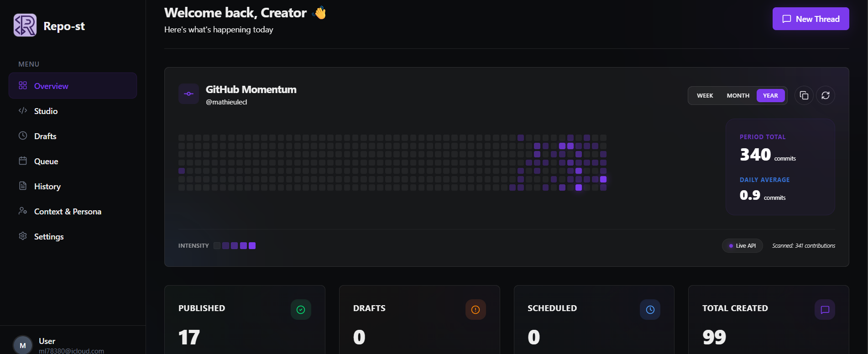Switch the chart range to Week
Screen dimensions: 868x354
(x=705, y=96)
